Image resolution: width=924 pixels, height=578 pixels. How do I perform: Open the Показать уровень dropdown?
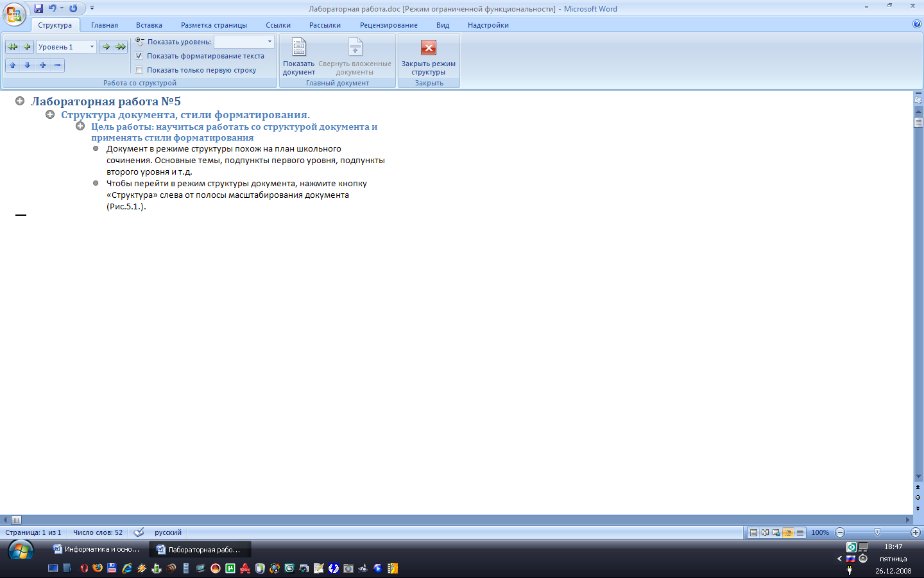pos(269,42)
